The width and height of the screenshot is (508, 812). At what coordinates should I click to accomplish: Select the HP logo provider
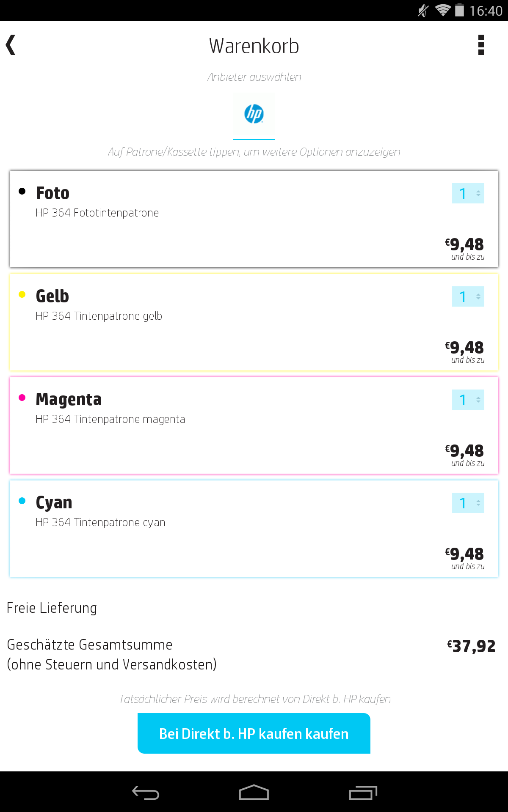[254, 115]
